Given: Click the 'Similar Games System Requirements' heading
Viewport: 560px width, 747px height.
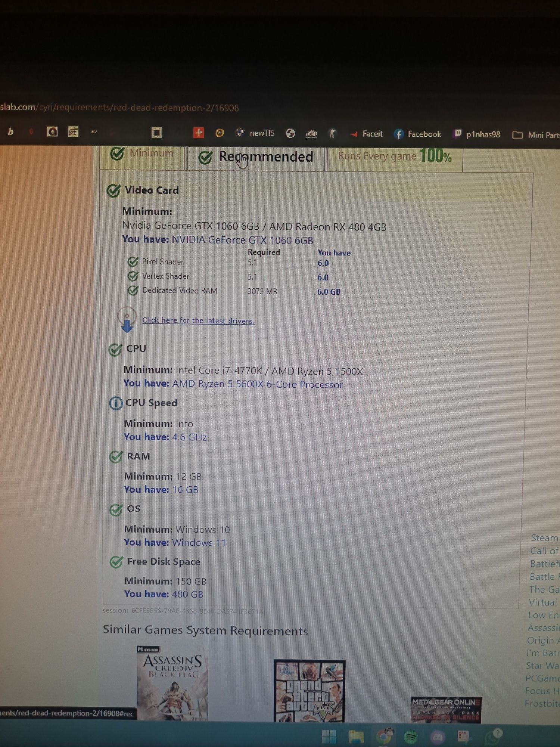Looking at the screenshot, I should point(205,630).
